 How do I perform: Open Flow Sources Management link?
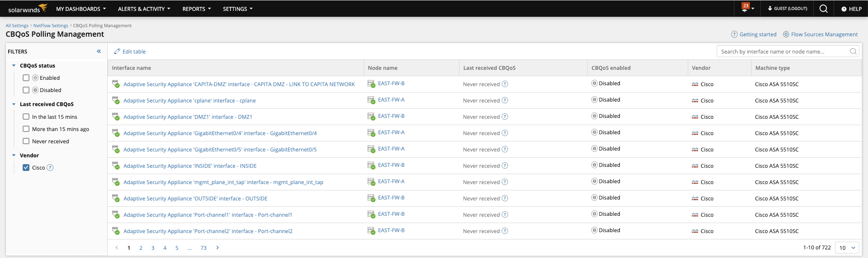pos(824,34)
